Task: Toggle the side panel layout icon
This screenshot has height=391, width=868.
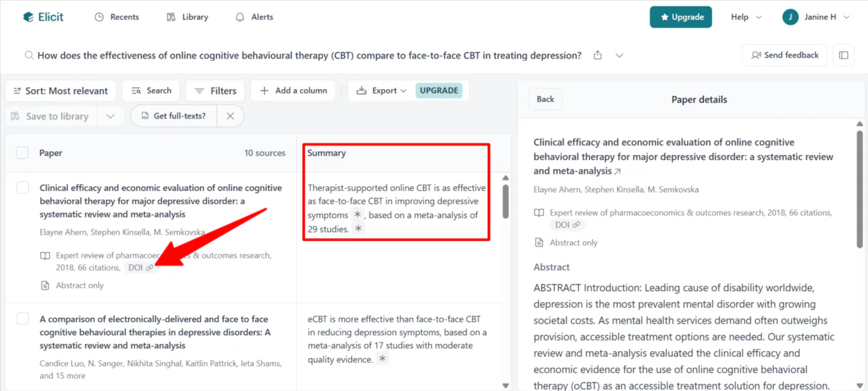Action: click(843, 55)
